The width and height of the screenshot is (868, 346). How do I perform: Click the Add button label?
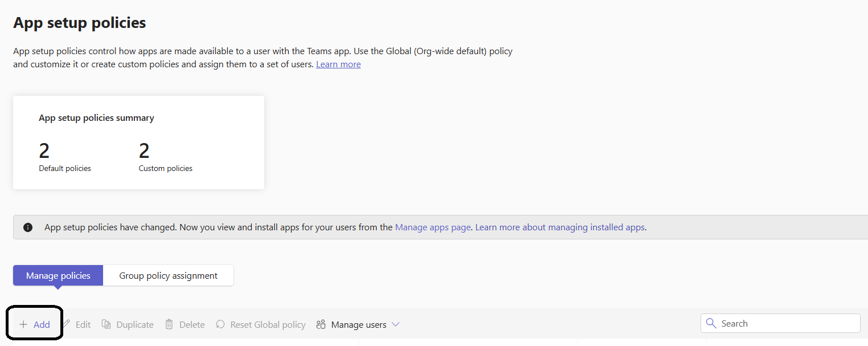click(42, 324)
